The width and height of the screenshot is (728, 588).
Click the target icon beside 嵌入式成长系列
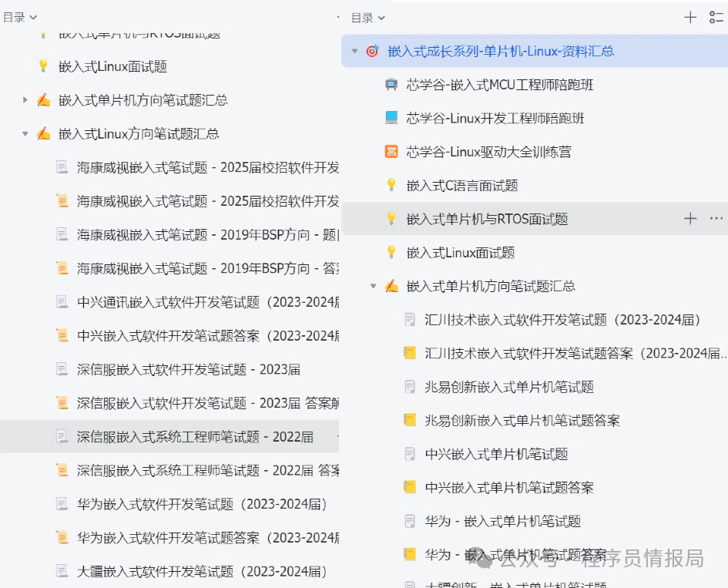(372, 52)
